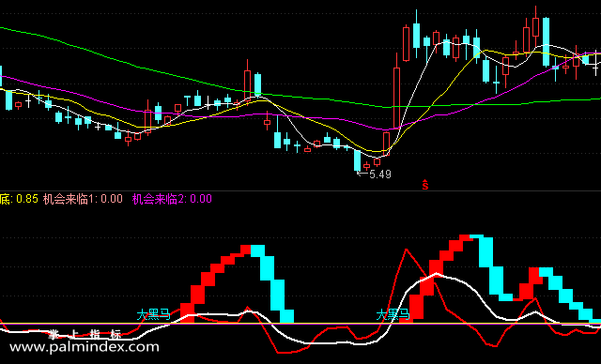601x364 pixels.
Task: Click the red oscillator peak in the indicator
Action: point(407,250)
